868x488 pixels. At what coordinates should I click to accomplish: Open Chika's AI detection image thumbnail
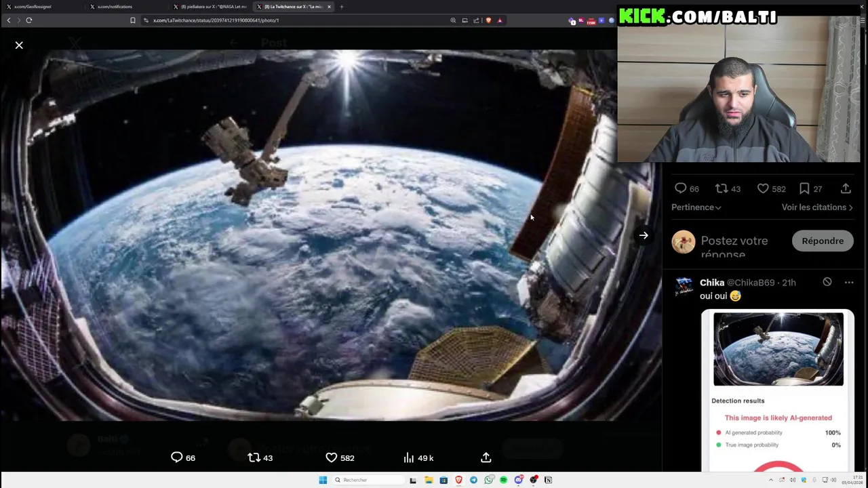click(778, 390)
